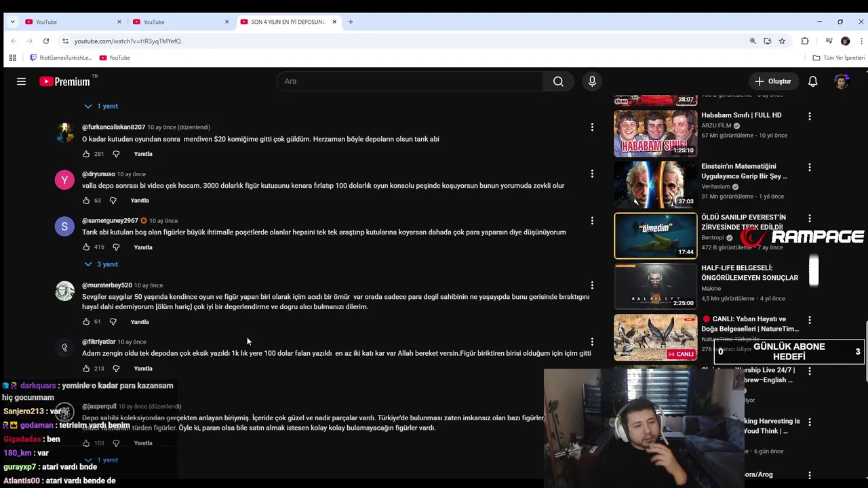Screen dimensions: 868x488
Task: Start voice search with microphone icon
Action: pos(592,81)
